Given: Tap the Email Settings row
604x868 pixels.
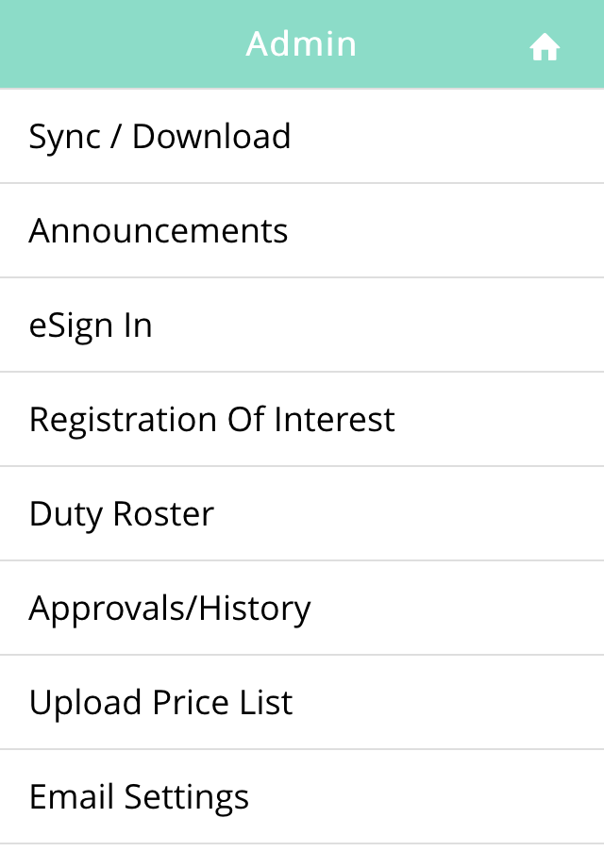Looking at the screenshot, I should click(x=302, y=797).
